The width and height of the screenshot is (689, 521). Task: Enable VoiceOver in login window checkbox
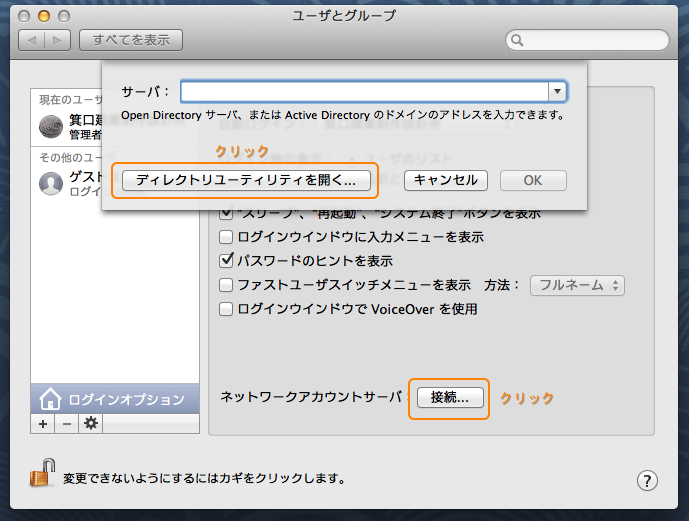226,309
